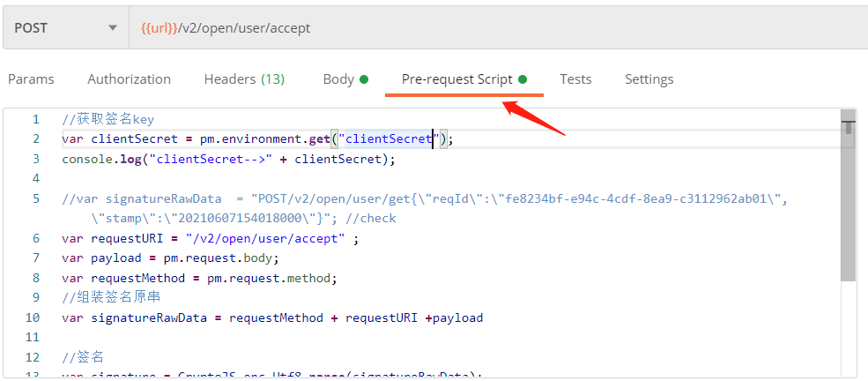Click 'pm.environment.get' on line 2
The height and width of the screenshot is (381, 868).
pos(265,139)
